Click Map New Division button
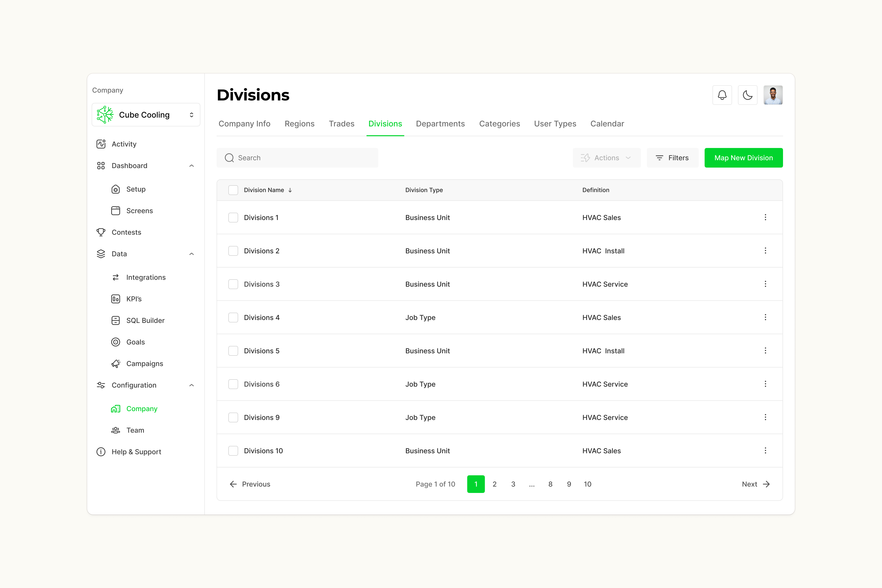 tap(744, 158)
